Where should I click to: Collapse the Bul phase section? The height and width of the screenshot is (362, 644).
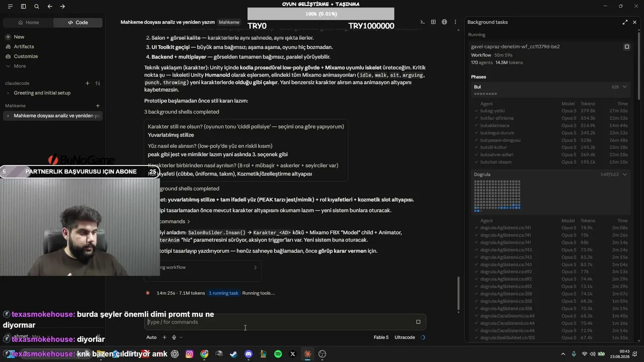[x=625, y=87]
